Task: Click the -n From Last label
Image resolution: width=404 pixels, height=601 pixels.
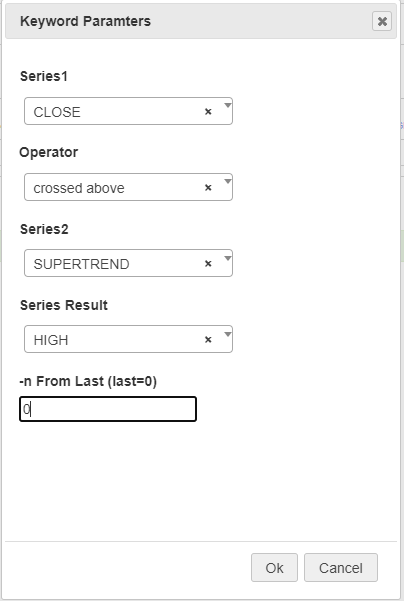Action: coord(88,381)
